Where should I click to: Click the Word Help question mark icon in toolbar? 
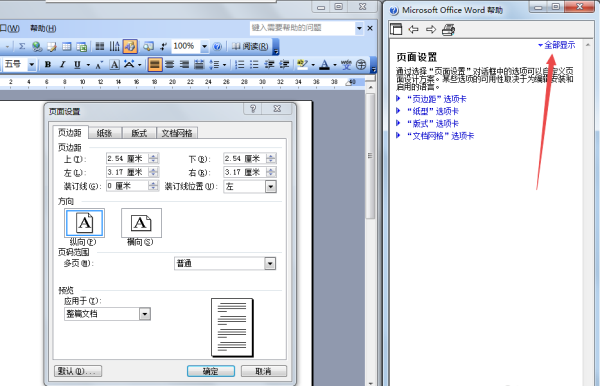point(217,46)
